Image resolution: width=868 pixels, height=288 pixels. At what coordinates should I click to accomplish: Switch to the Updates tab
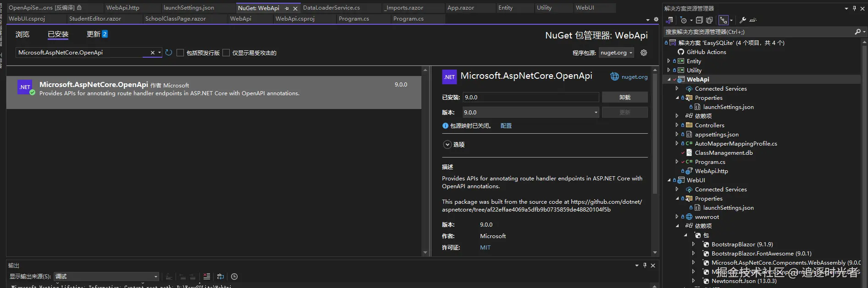point(97,34)
